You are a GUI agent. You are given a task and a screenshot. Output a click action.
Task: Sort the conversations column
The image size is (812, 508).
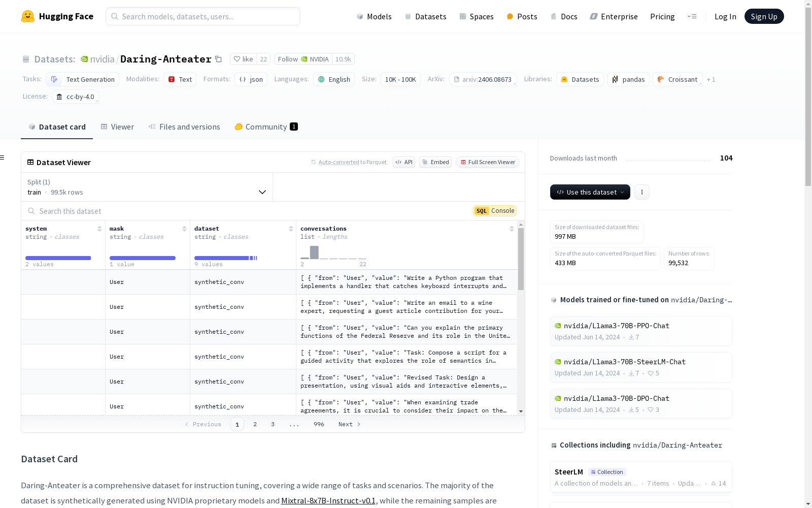pos(512,229)
